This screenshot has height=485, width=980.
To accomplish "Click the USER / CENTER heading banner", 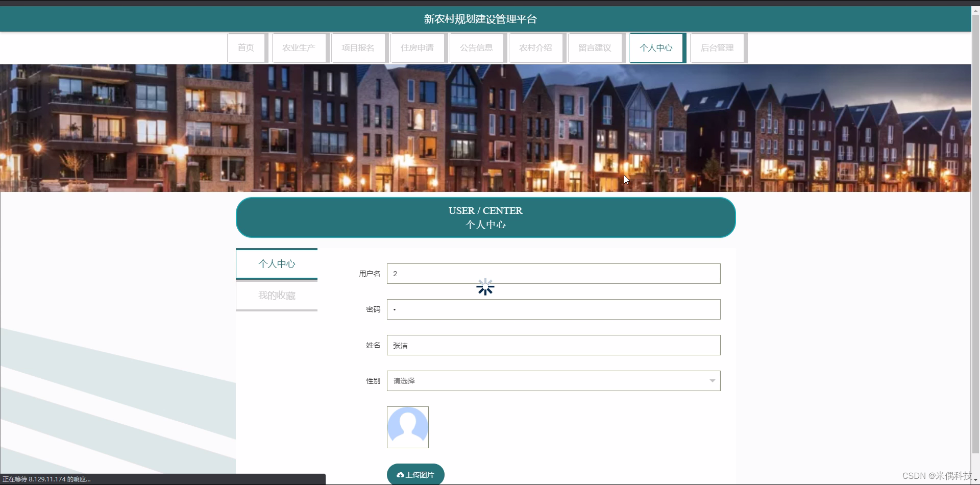I will tap(485, 217).
